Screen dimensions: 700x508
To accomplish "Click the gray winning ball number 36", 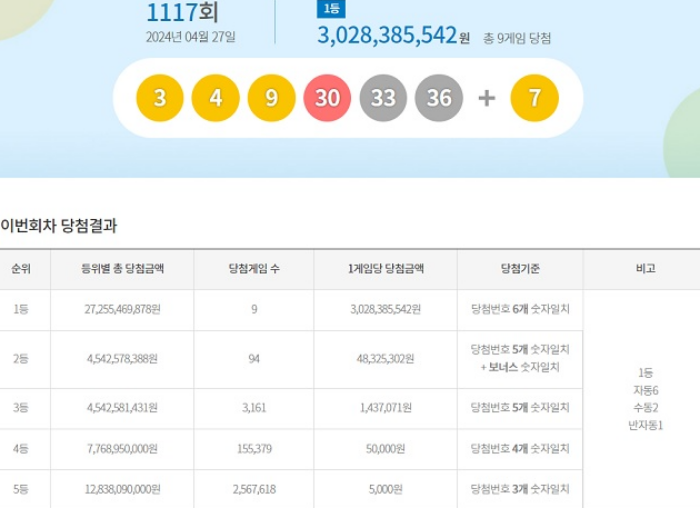I will pyautogui.click(x=439, y=98).
